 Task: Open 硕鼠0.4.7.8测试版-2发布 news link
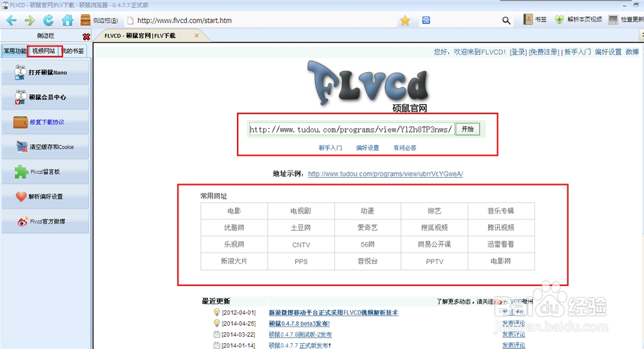300,335
